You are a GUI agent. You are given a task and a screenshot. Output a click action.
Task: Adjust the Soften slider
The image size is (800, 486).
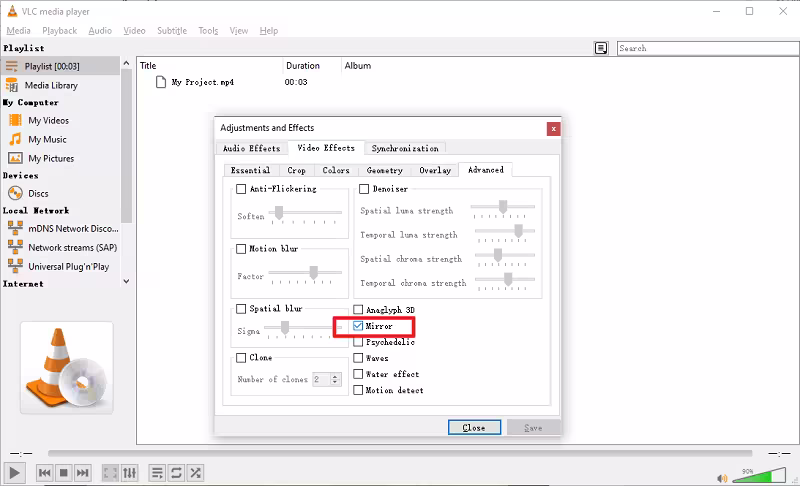pyautogui.click(x=306, y=214)
